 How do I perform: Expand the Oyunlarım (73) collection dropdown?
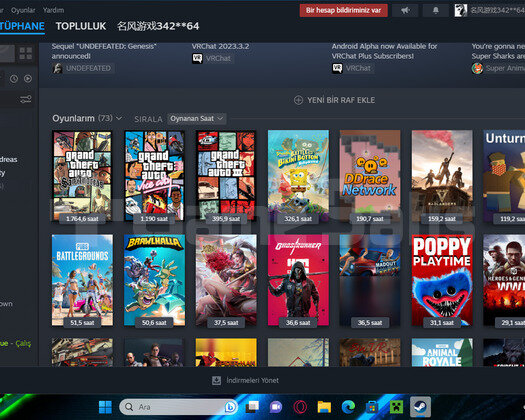(x=119, y=119)
